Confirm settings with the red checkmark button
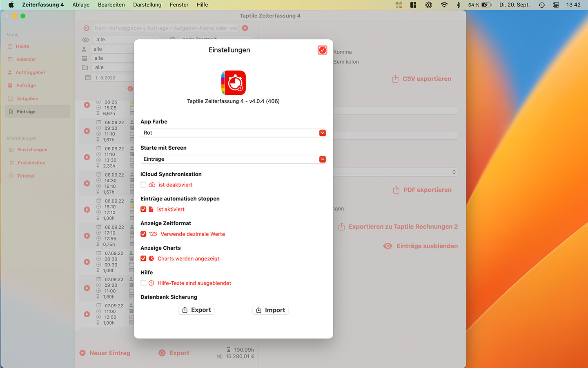The height and width of the screenshot is (368, 588). coord(323,50)
